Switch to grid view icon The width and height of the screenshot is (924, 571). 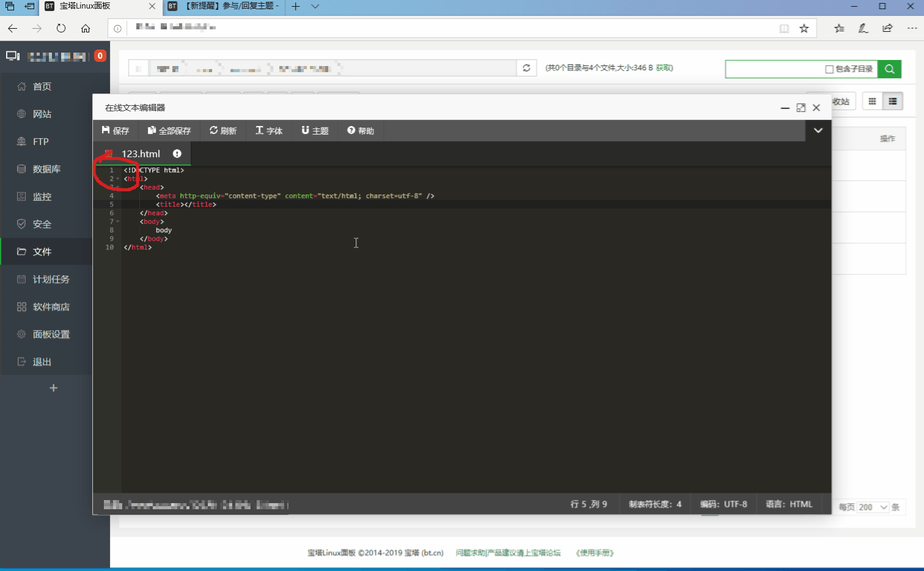872,101
